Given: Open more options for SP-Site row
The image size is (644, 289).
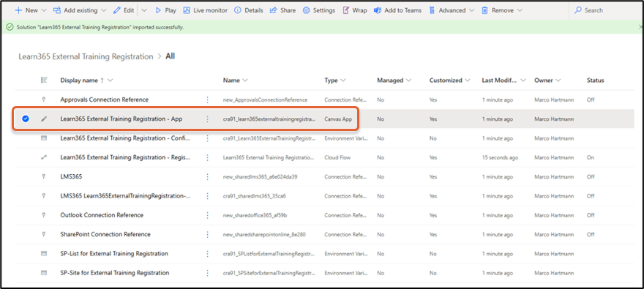Looking at the screenshot, I should point(207,273).
